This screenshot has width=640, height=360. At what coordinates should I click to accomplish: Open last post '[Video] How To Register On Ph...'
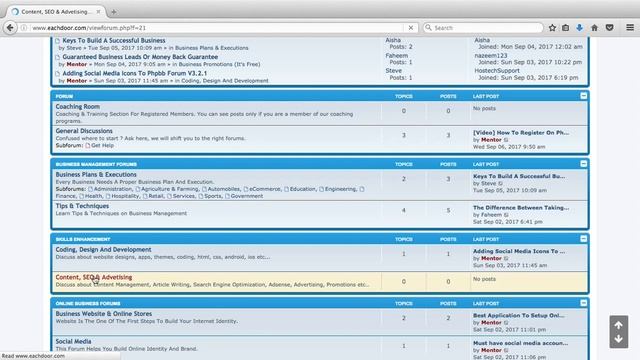click(x=521, y=133)
